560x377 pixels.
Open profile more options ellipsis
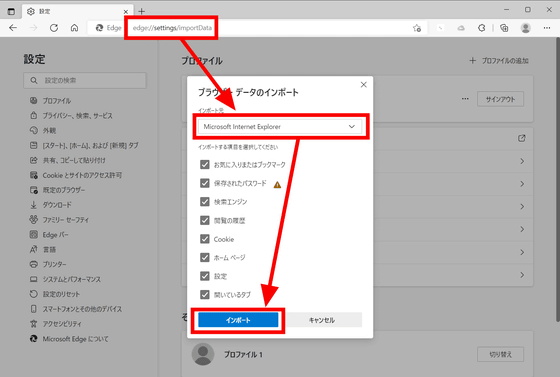point(465,99)
